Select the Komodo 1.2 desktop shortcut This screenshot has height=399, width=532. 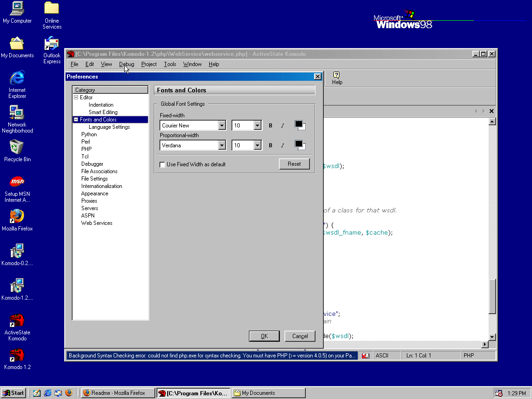[x=17, y=359]
